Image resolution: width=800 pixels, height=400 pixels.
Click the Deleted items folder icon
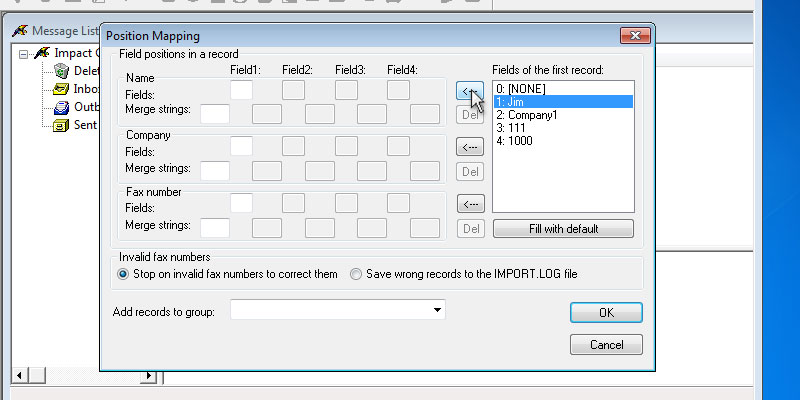(x=61, y=70)
